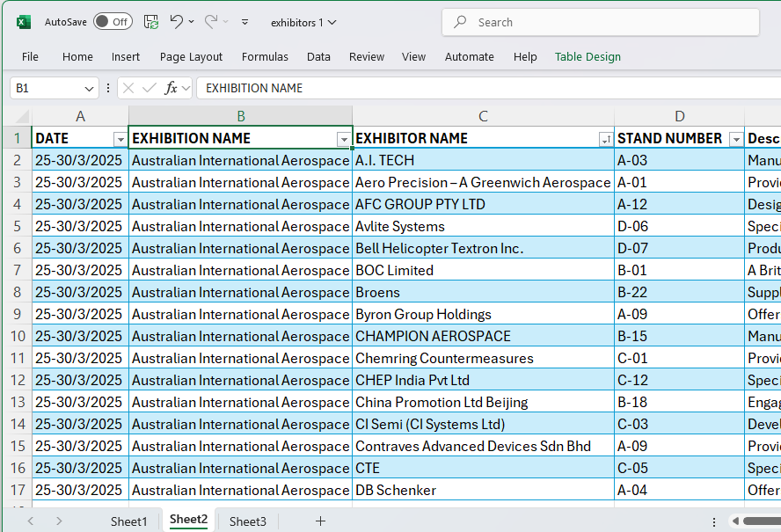Screen dimensions: 781x532
Task: Open the File menu
Action: point(30,57)
